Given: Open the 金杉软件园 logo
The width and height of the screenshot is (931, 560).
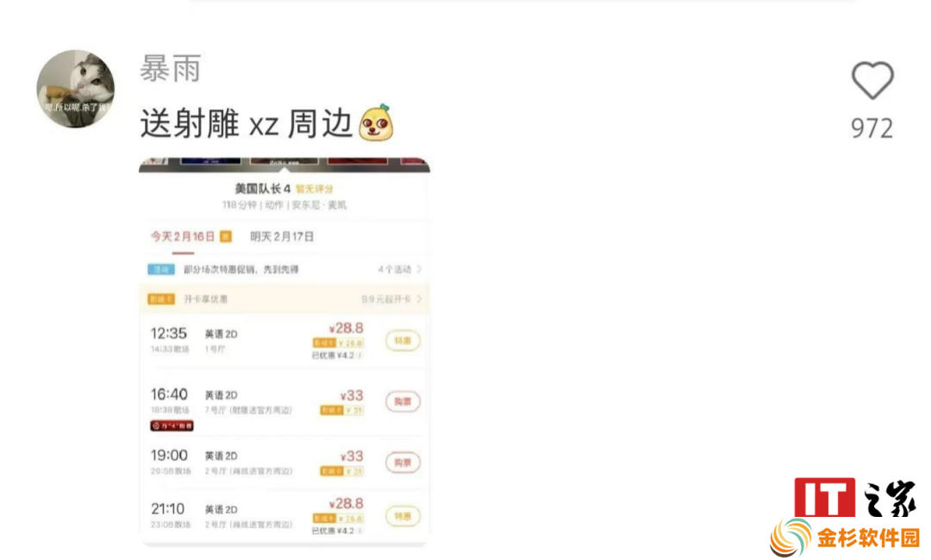Looking at the screenshot, I should (x=845, y=538).
